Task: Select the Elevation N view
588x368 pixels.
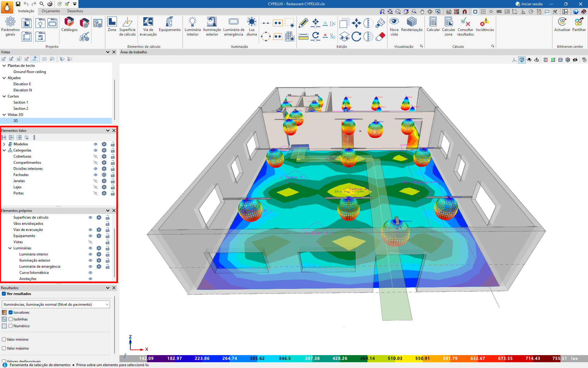Action: [23, 90]
